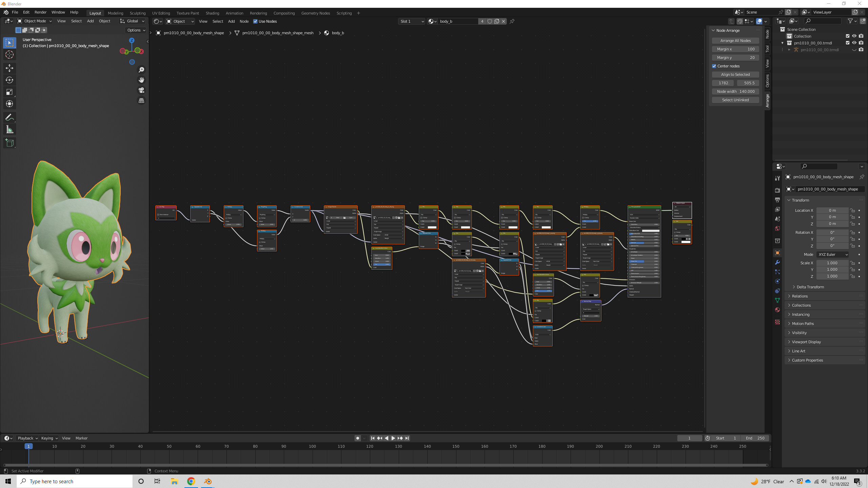Toggle camera view icon in viewport

pos(141,90)
